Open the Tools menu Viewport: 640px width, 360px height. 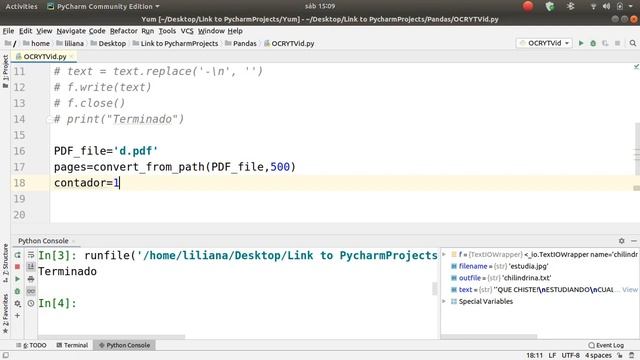(x=167, y=31)
